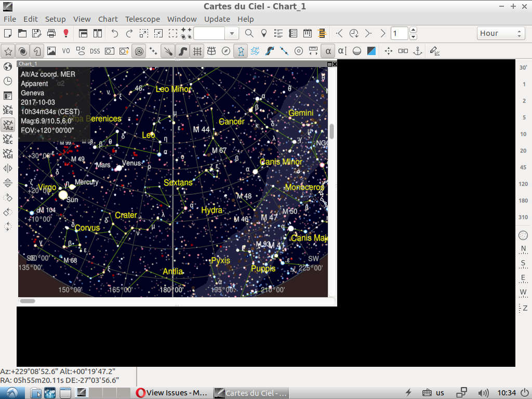The image size is (532, 399).
Task: Open the Update menu
Action: (x=217, y=19)
